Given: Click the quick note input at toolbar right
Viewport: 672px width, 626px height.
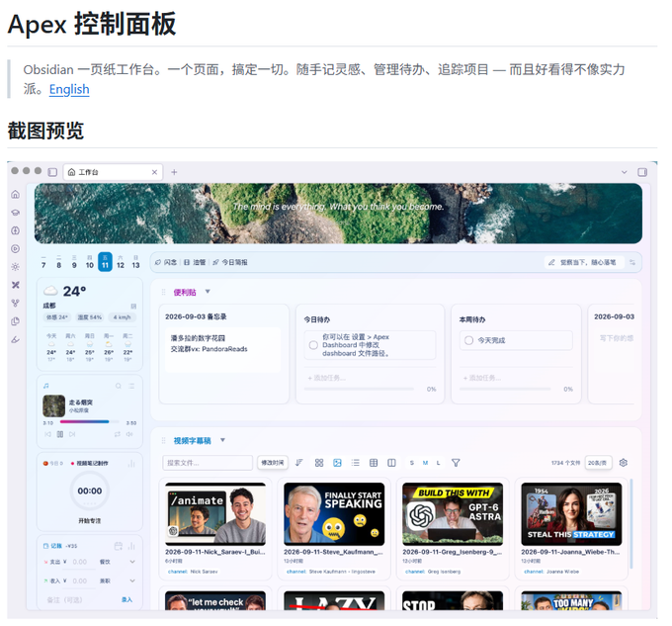Looking at the screenshot, I should 584,262.
